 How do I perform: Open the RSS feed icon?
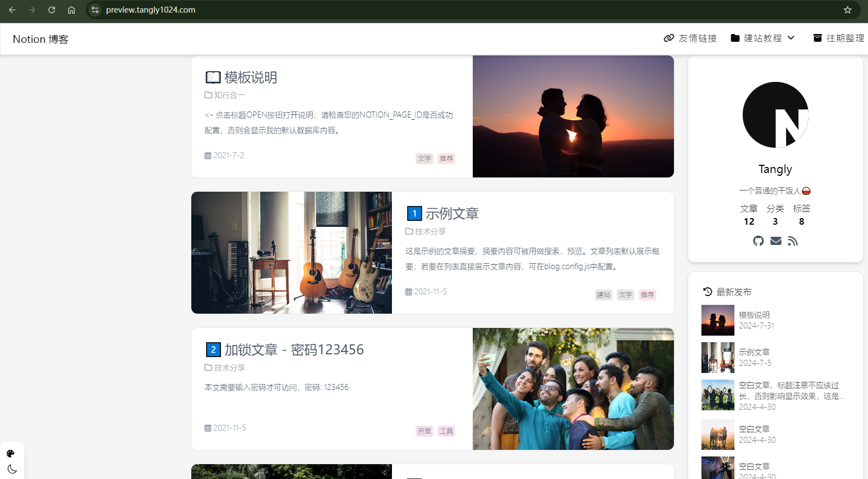[793, 241]
